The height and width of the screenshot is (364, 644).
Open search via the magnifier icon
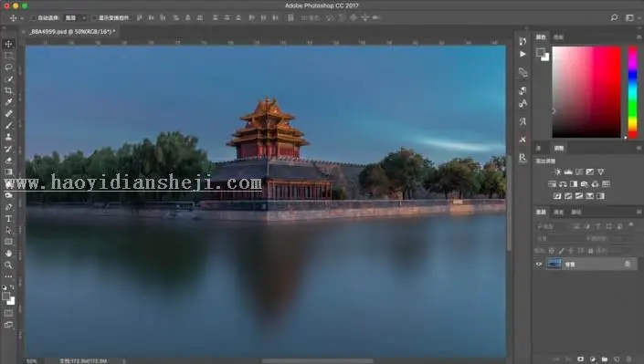click(614, 17)
